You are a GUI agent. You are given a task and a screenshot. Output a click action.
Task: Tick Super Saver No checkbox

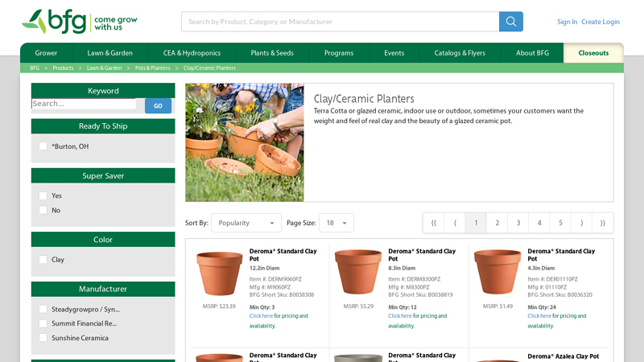pyautogui.click(x=43, y=210)
